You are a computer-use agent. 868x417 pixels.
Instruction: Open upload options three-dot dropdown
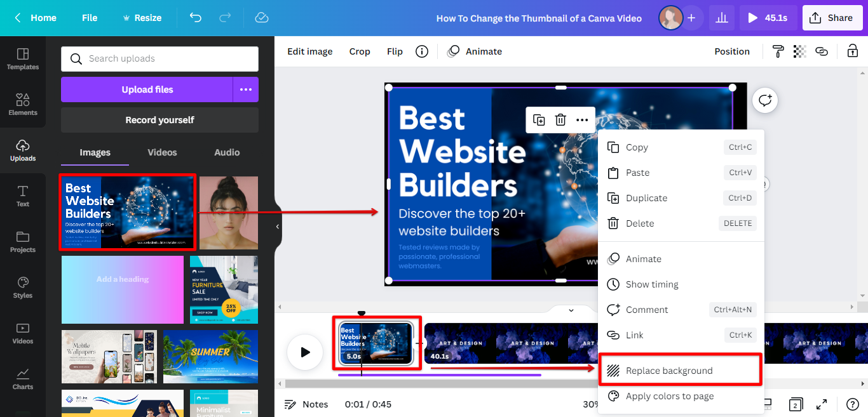tap(246, 89)
